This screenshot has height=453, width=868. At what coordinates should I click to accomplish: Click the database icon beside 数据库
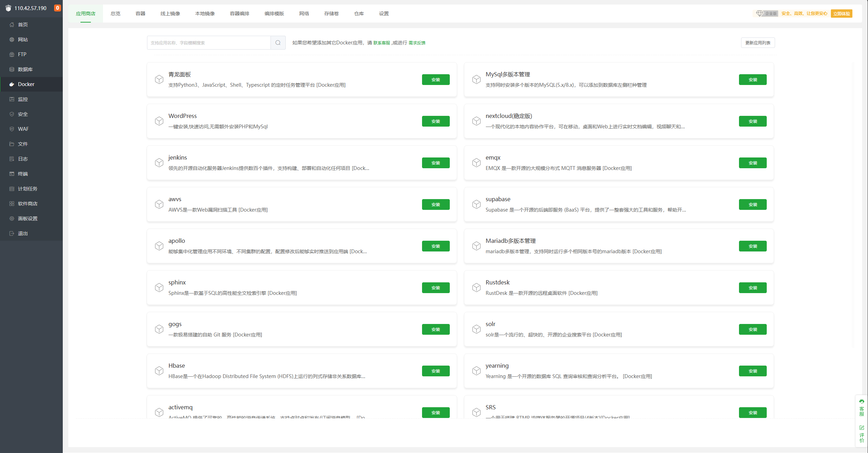coord(12,69)
